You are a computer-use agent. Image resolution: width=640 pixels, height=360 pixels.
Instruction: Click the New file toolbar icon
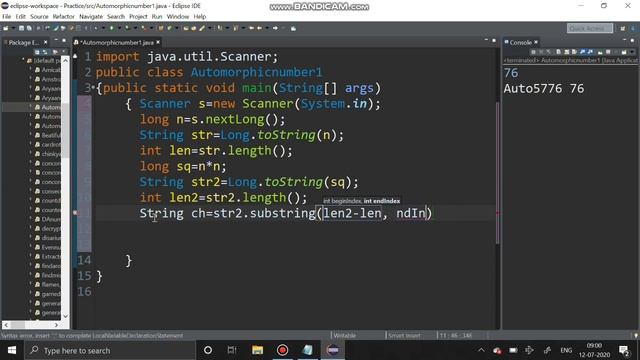(x=5, y=28)
